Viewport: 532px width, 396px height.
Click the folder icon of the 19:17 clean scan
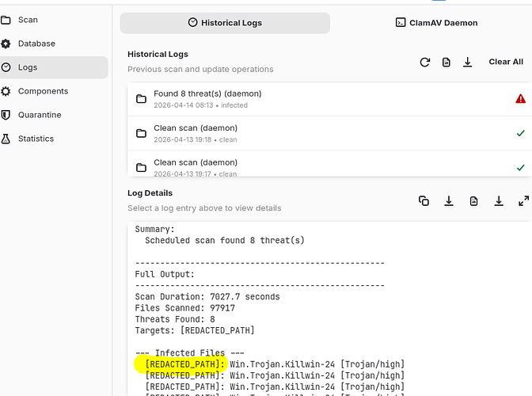(141, 168)
